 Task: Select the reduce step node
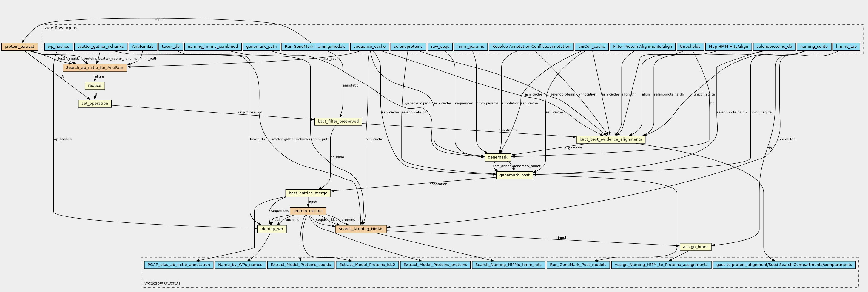click(95, 86)
